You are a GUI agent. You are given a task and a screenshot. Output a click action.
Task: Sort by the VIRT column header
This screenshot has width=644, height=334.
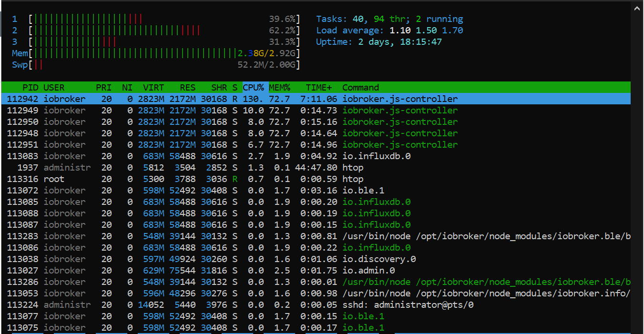pyautogui.click(x=153, y=88)
